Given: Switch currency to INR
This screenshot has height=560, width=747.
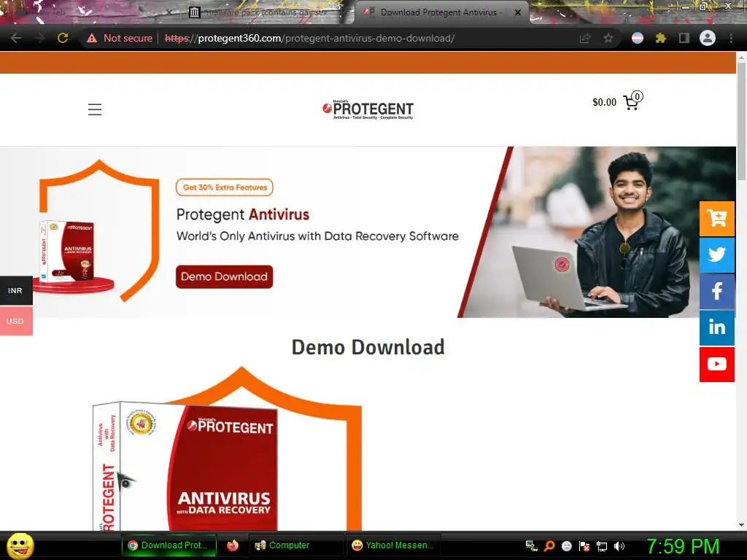Looking at the screenshot, I should (16, 290).
